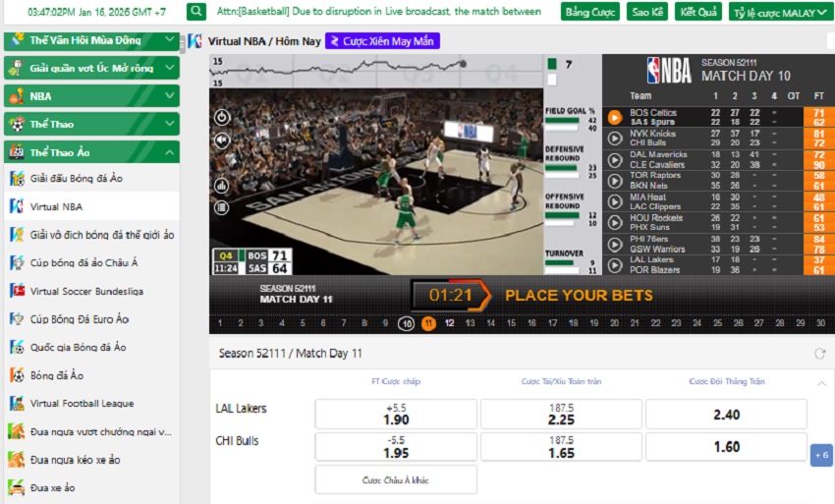Click the white team color indicator
The width and height of the screenshot is (835, 504).
pyautogui.click(x=552, y=80)
